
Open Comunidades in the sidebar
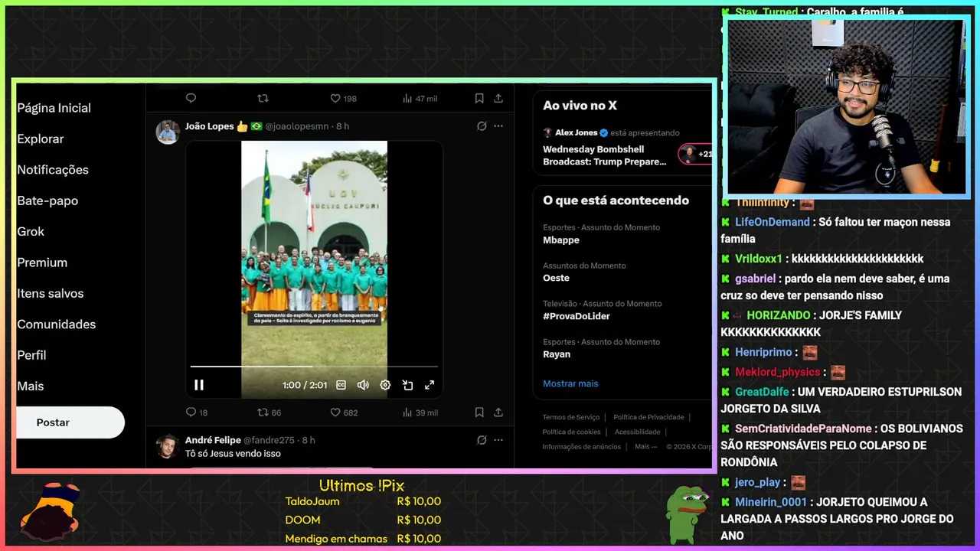click(x=57, y=324)
